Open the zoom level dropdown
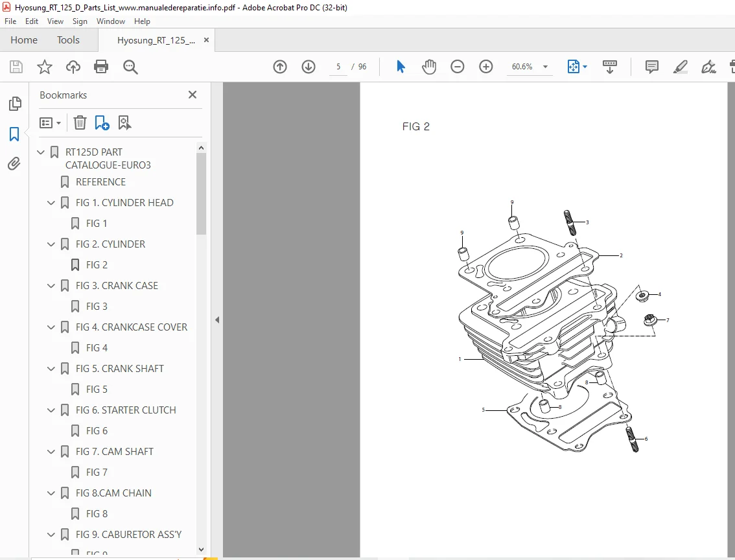Screen dimensions: 735x560 545,67
